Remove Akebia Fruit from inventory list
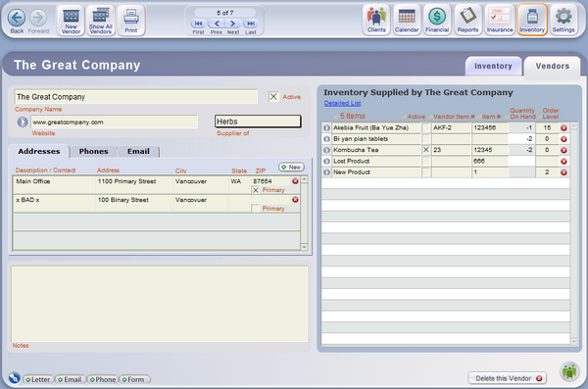This screenshot has height=389, width=588. 563,128
